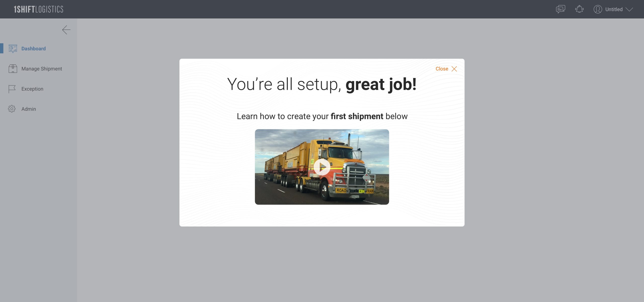Play the shipment tutorial video
644x302 pixels.
click(322, 166)
